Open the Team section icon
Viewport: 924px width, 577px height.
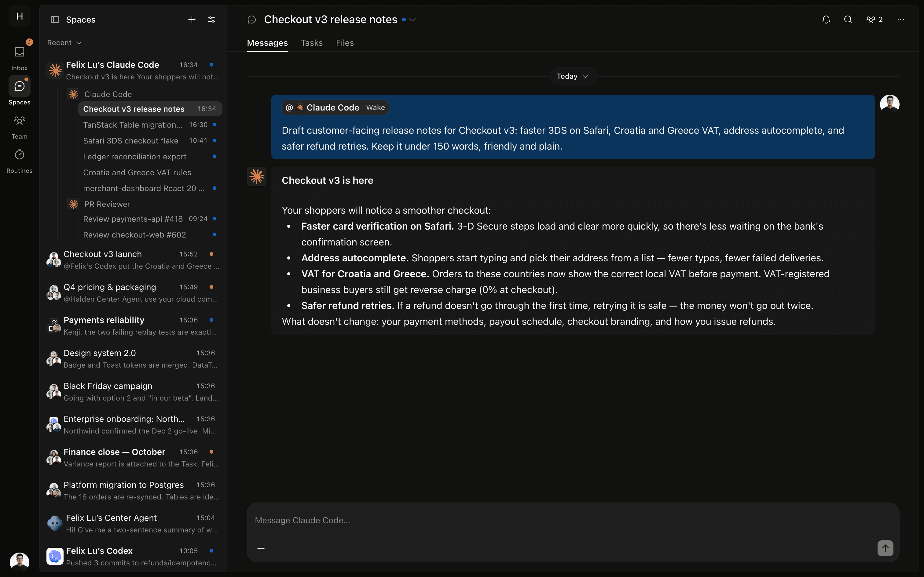pyautogui.click(x=20, y=121)
